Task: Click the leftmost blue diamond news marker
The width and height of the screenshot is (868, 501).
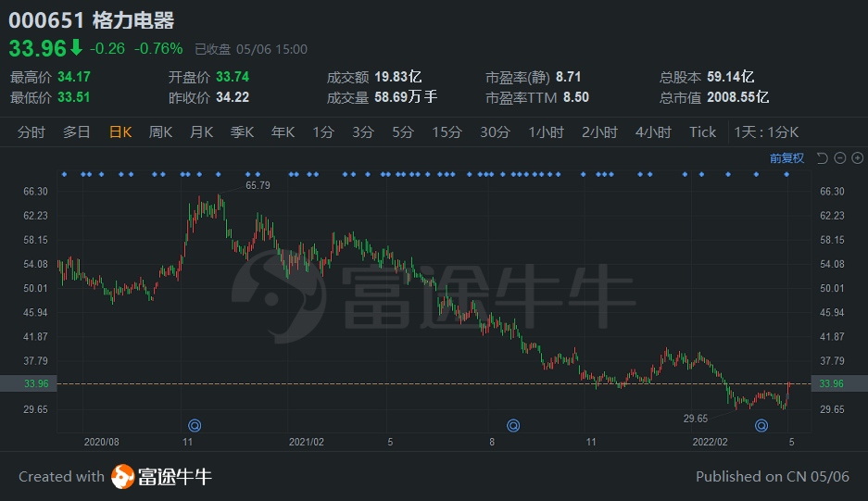Action: click(x=64, y=174)
